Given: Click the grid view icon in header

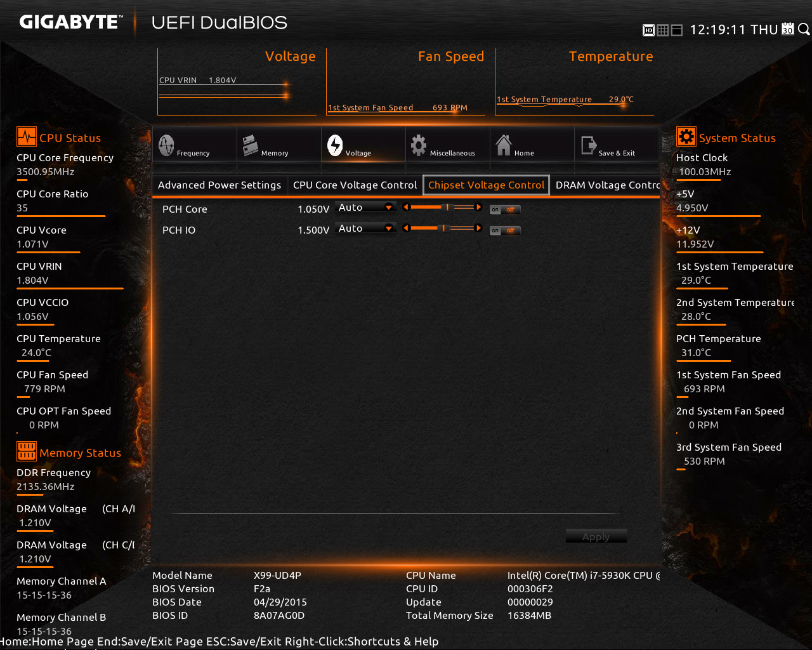Looking at the screenshot, I should 663,30.
